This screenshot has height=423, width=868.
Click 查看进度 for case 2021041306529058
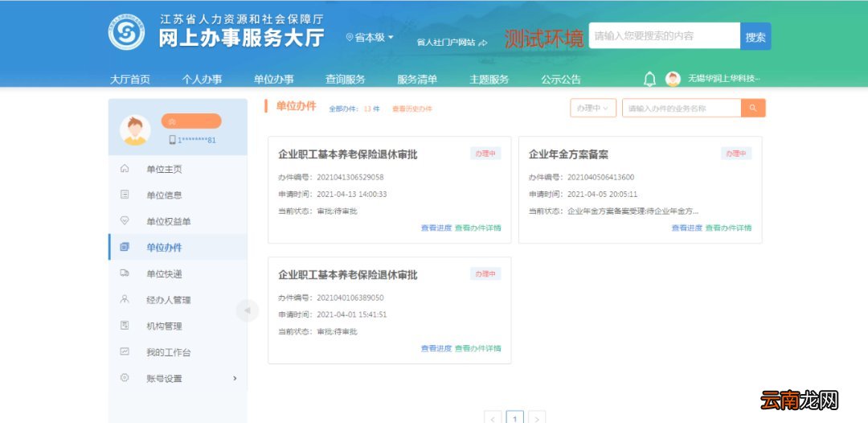[436, 228]
